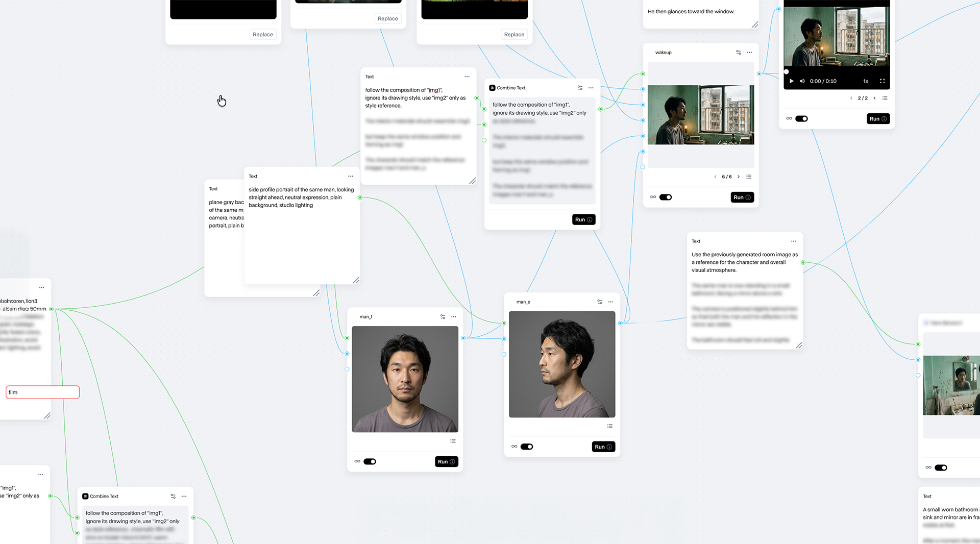Viewport: 980px width, 544px height.
Task: Run the man_f node
Action: click(447, 462)
